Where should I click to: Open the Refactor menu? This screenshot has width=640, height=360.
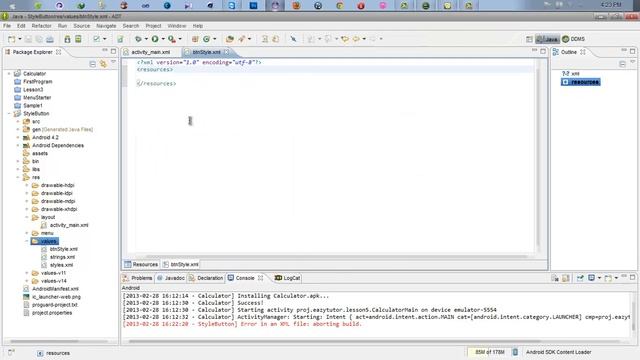click(x=42, y=26)
